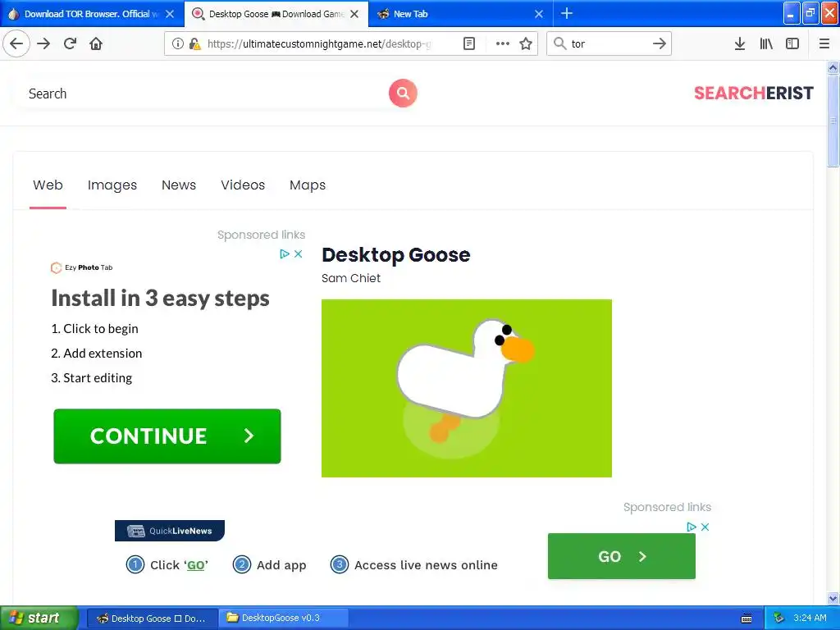Toggle the sidebar view icon
This screenshot has width=840, height=630.
792,43
